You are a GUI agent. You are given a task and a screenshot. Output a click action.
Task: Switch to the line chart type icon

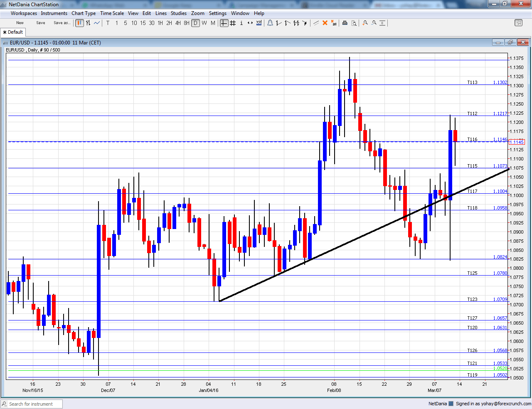(96, 23)
